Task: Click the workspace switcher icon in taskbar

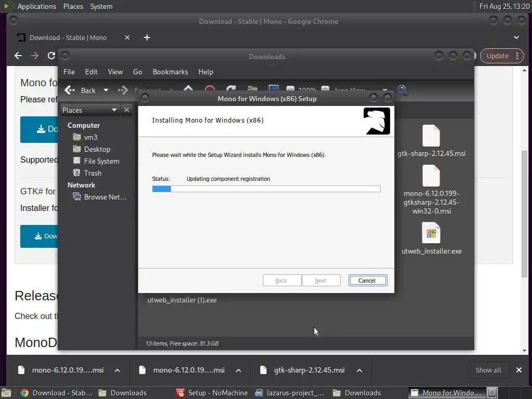Action: [x=493, y=393]
